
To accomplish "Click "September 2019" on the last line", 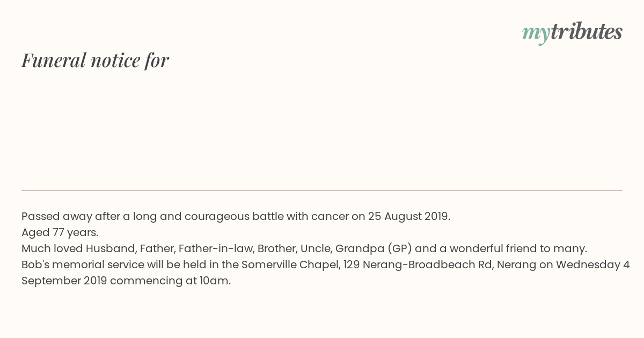I will coord(64,281).
